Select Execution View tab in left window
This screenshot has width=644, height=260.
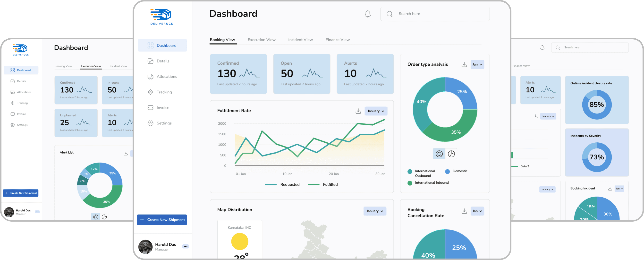pyautogui.click(x=91, y=66)
